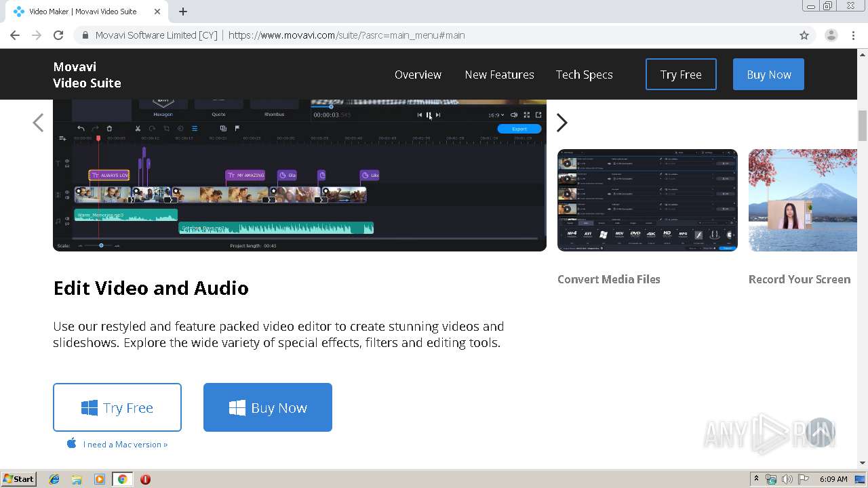Click the Edit Video and Audio heading
Viewport: 868px width, 488px height.
click(x=151, y=288)
